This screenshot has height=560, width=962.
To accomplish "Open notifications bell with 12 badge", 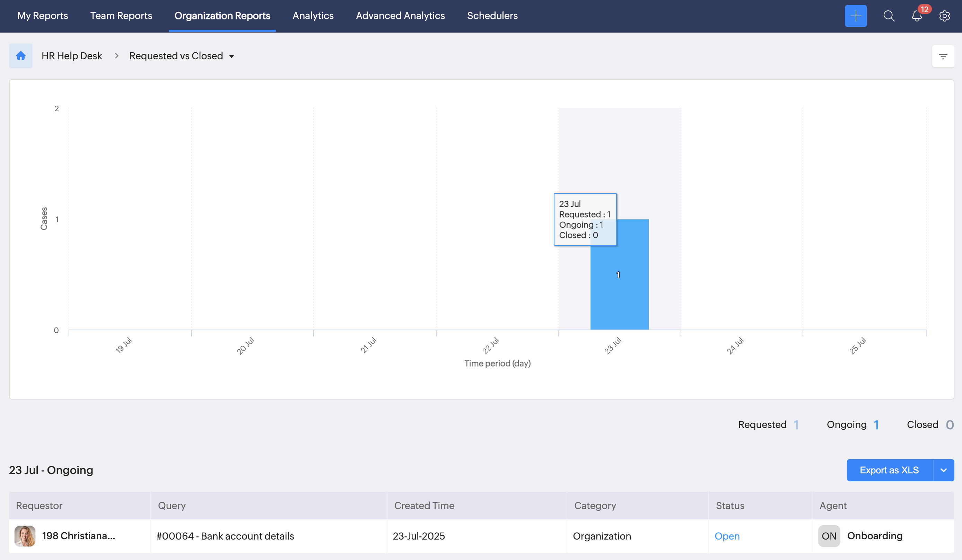I will [x=917, y=16].
